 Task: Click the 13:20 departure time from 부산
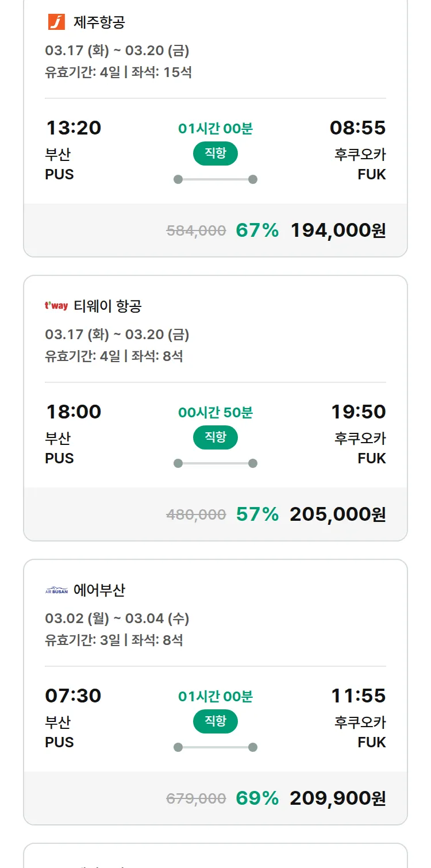click(x=73, y=128)
